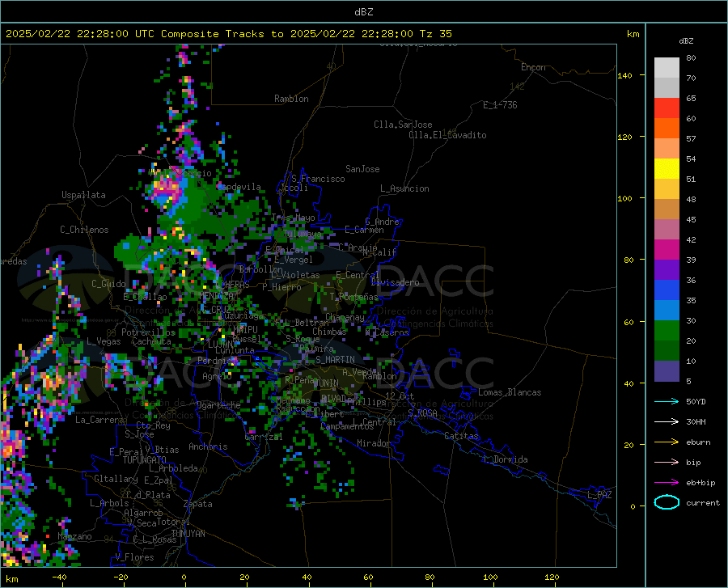This screenshot has width=728, height=588.
Task: Click the Lomas_Blancas map label
Action: (x=510, y=392)
